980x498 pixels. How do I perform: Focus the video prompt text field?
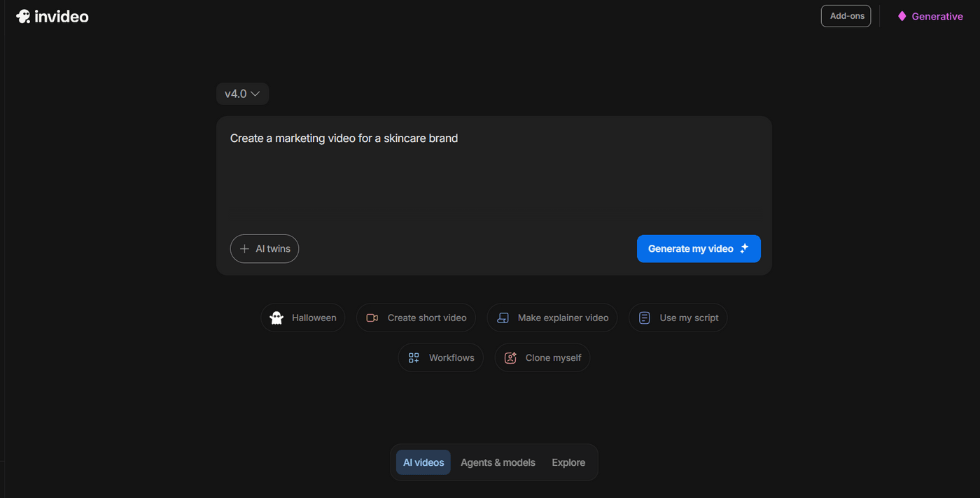(493, 175)
